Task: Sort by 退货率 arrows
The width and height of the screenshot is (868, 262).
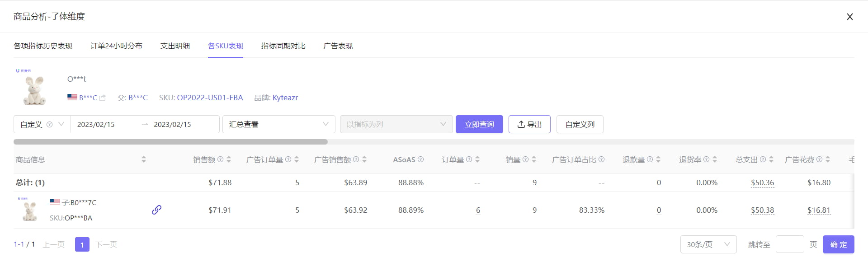Action: (x=715, y=159)
